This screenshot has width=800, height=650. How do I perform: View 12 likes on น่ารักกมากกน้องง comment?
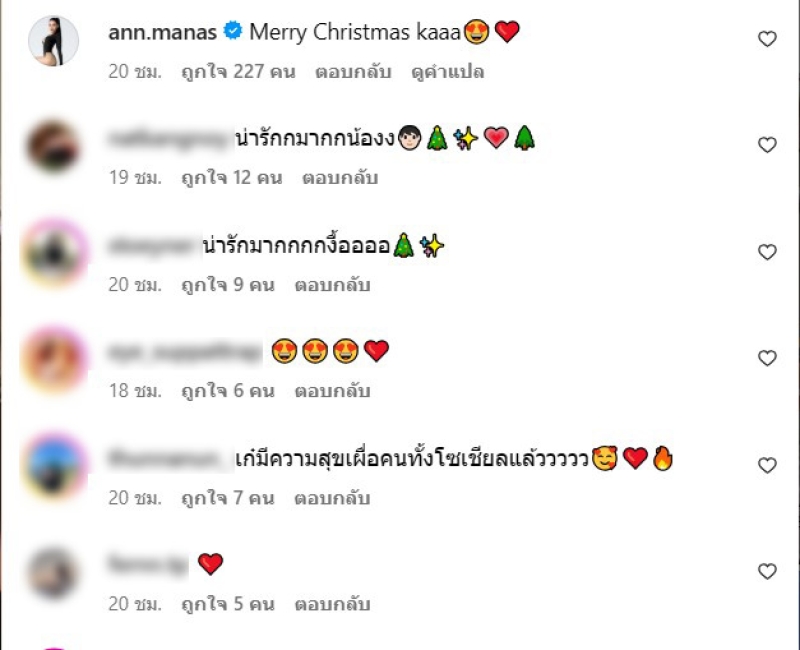click(x=232, y=178)
